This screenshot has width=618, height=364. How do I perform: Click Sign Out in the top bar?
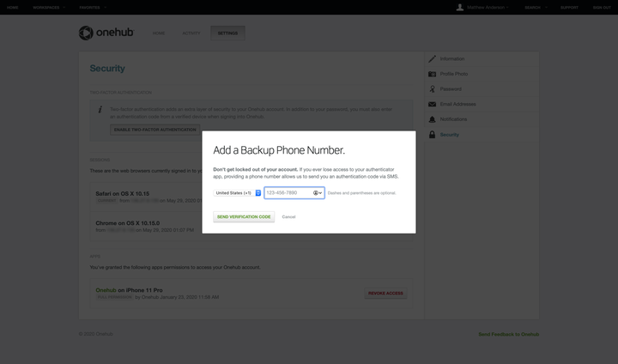coord(602,7)
